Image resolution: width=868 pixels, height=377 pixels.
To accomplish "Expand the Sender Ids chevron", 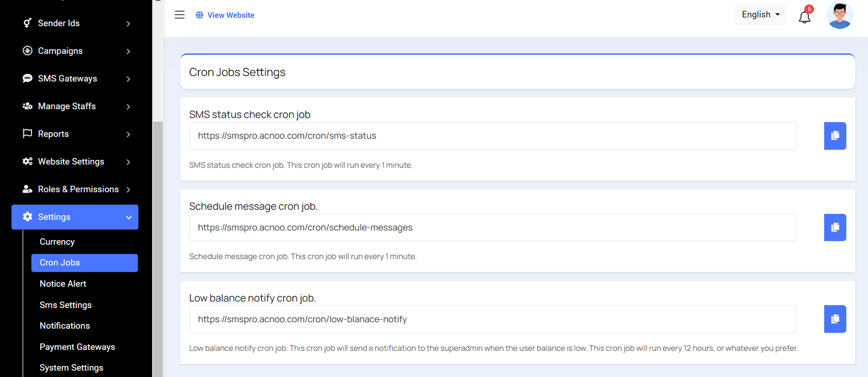I will [x=128, y=23].
